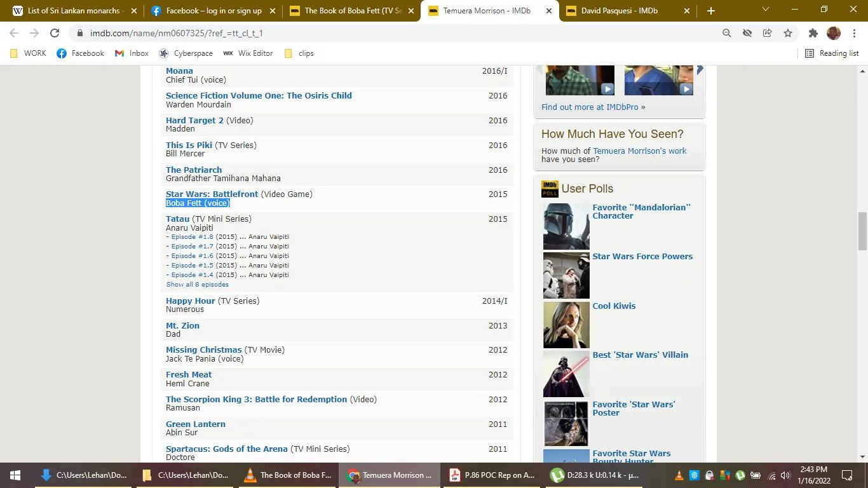The image size is (868, 488).
Task: Open the window title bar dropdown arrow
Action: click(x=765, y=10)
